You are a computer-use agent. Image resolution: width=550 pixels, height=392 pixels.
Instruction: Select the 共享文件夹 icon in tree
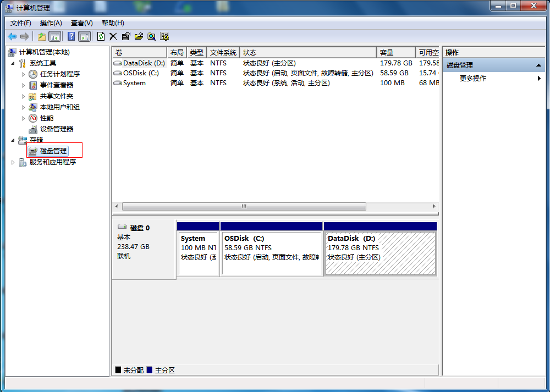pos(32,96)
